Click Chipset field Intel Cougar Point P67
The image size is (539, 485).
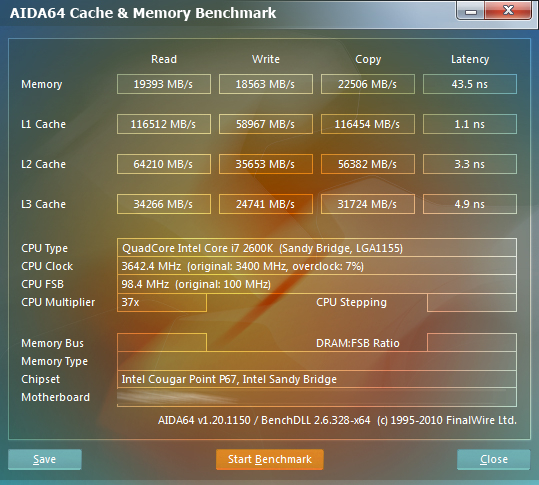point(317,379)
